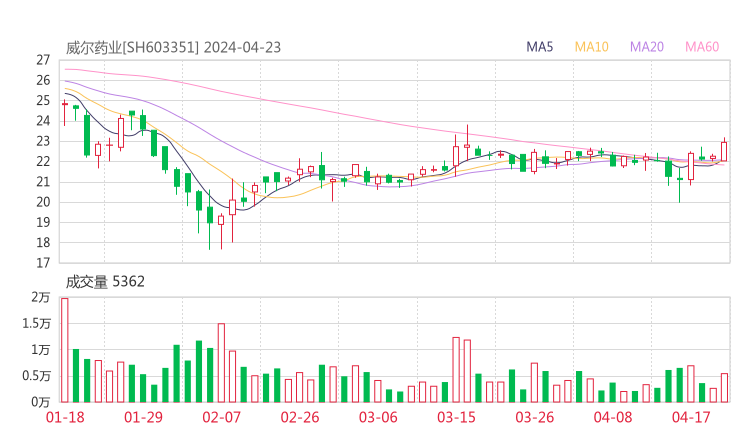The height and width of the screenshot is (440, 740).
Task: Click the price axis value 26
Action: 43,81
